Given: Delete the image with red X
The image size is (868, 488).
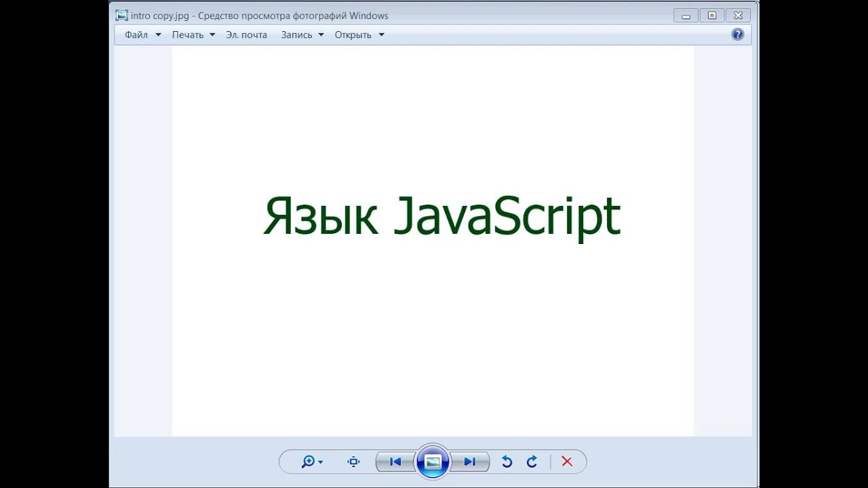Looking at the screenshot, I should coord(567,462).
